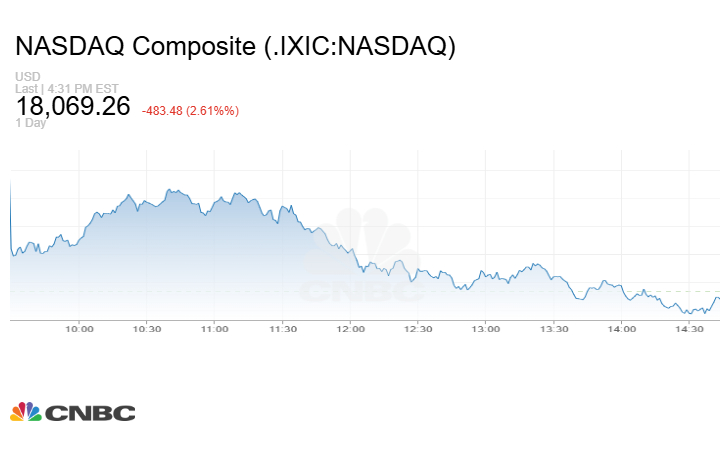Click the 11:30 time axis label
720x450 pixels.
click(x=282, y=329)
